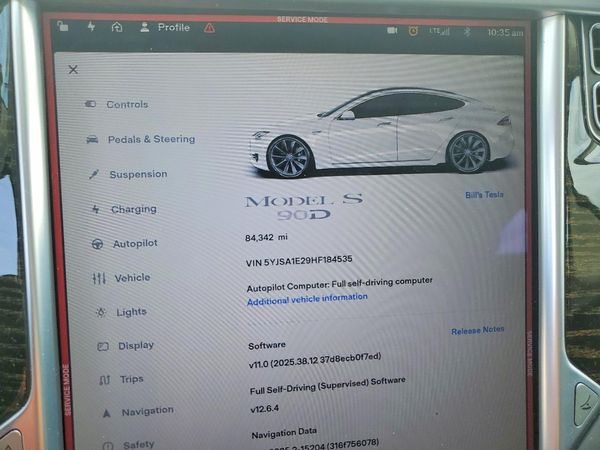Tap the Full Self-Driving (Supervised) Software label

pyautogui.click(x=328, y=386)
